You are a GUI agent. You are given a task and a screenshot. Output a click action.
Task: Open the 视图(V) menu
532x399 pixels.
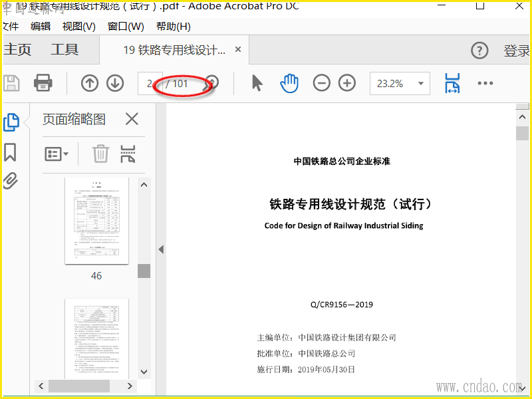pyautogui.click(x=78, y=27)
